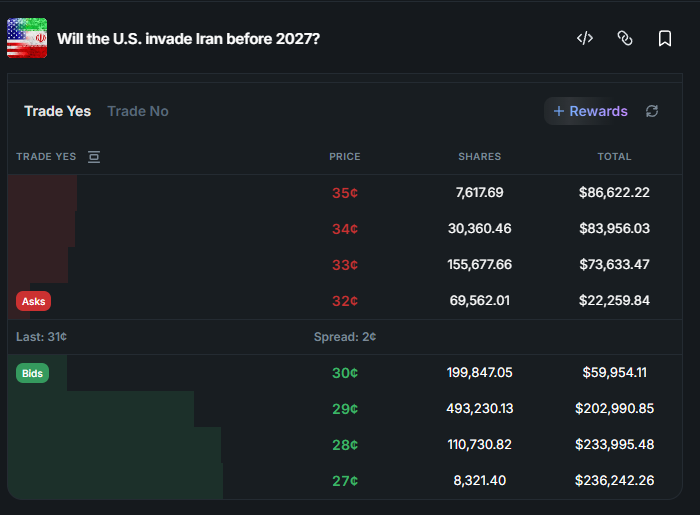The height and width of the screenshot is (515, 700).
Task: Click shares value 7,617.69
Action: 479,192
